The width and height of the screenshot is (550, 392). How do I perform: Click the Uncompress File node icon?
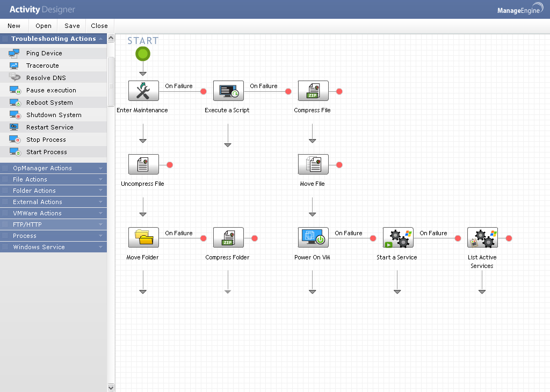(143, 164)
